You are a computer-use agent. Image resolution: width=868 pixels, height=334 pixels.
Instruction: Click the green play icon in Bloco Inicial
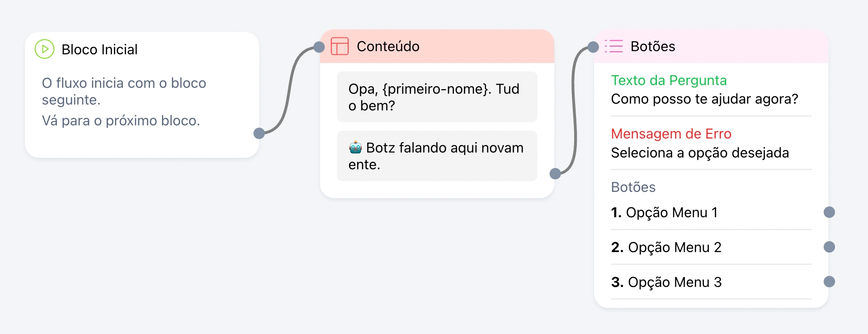tap(45, 49)
